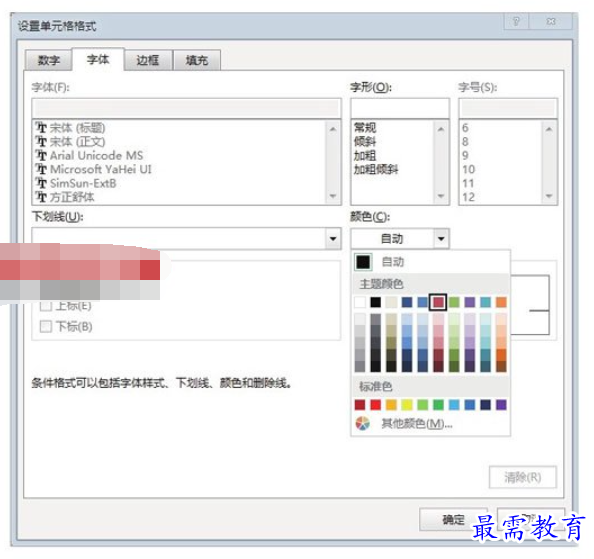The image size is (594, 559).
Task: Toggle the 上标 superscript checkbox
Action: tap(46, 306)
